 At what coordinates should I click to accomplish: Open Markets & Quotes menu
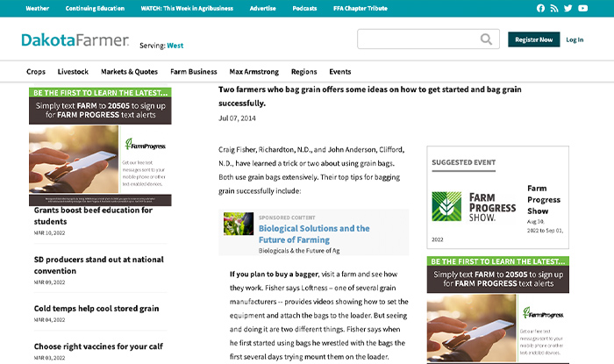(129, 72)
